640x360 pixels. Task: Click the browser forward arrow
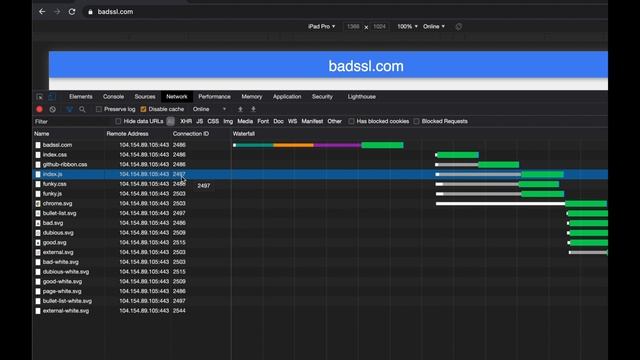click(57, 12)
